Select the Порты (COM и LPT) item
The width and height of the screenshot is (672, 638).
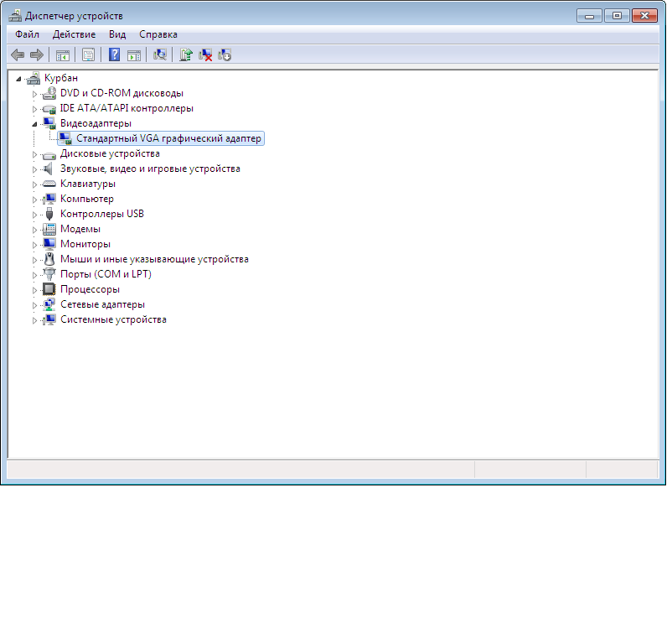click(106, 274)
